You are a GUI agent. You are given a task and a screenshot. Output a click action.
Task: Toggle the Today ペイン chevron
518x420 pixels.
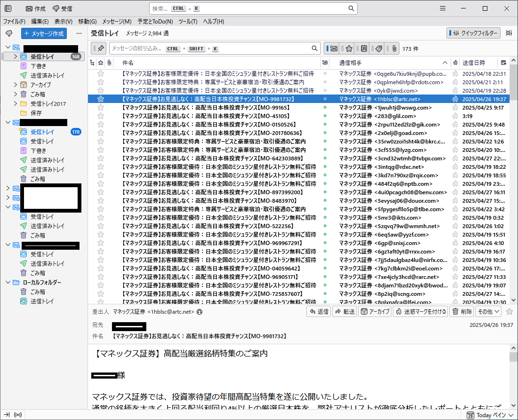coord(511,415)
